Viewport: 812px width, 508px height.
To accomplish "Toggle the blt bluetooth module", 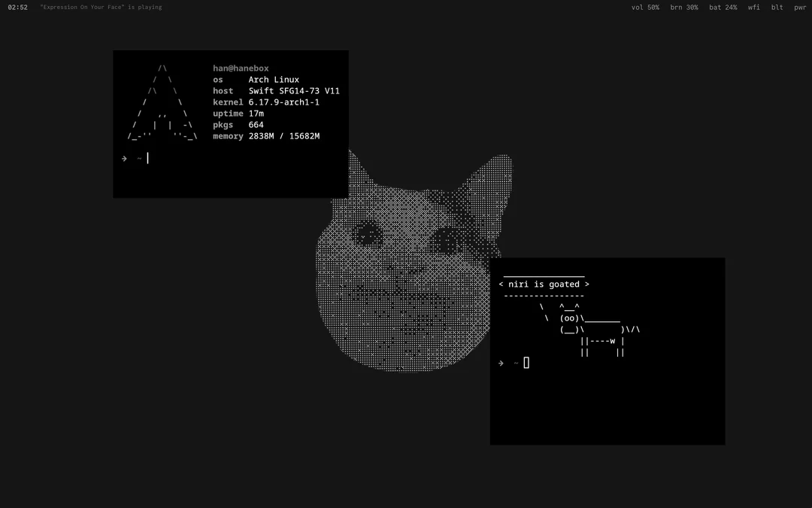I will pyautogui.click(x=777, y=8).
